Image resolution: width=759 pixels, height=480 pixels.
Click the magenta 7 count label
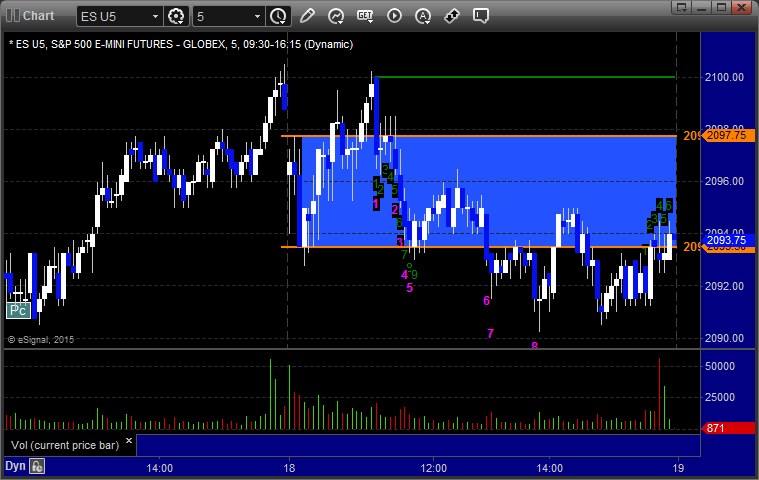[x=490, y=333]
